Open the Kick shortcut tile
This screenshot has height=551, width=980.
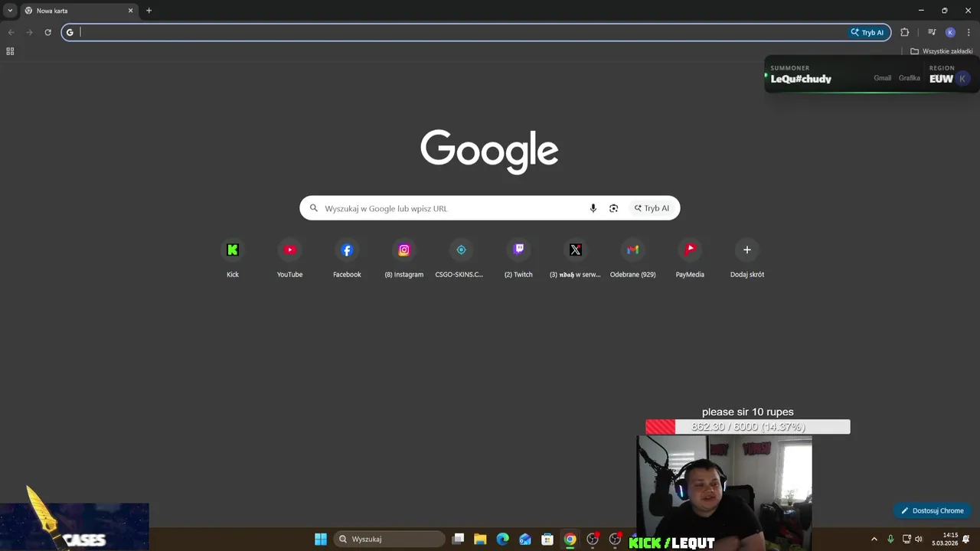[x=233, y=259]
